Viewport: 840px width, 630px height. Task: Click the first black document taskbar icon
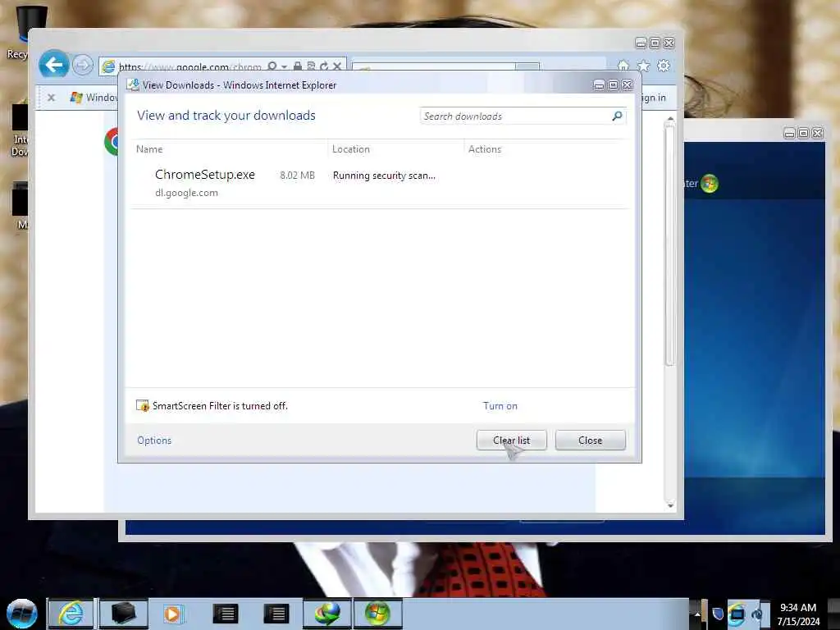[x=225, y=614]
